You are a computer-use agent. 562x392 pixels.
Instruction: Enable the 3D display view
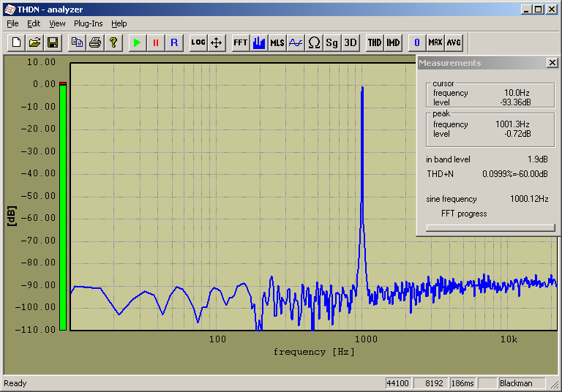(351, 42)
